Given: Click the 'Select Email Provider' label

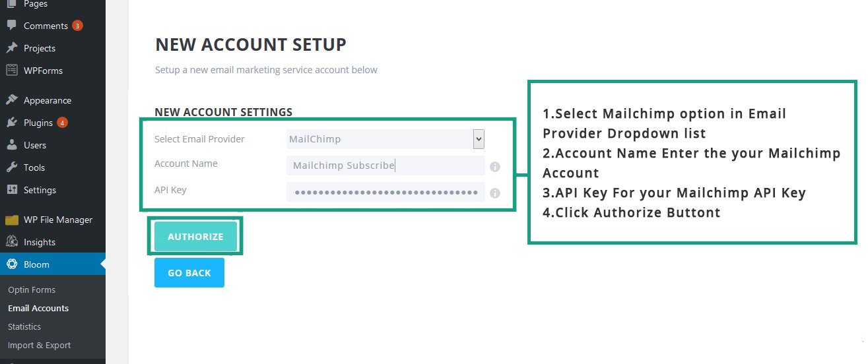Looking at the screenshot, I should point(199,139).
